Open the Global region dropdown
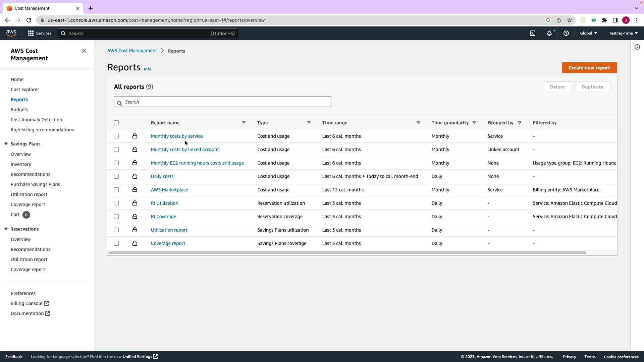 point(588,33)
